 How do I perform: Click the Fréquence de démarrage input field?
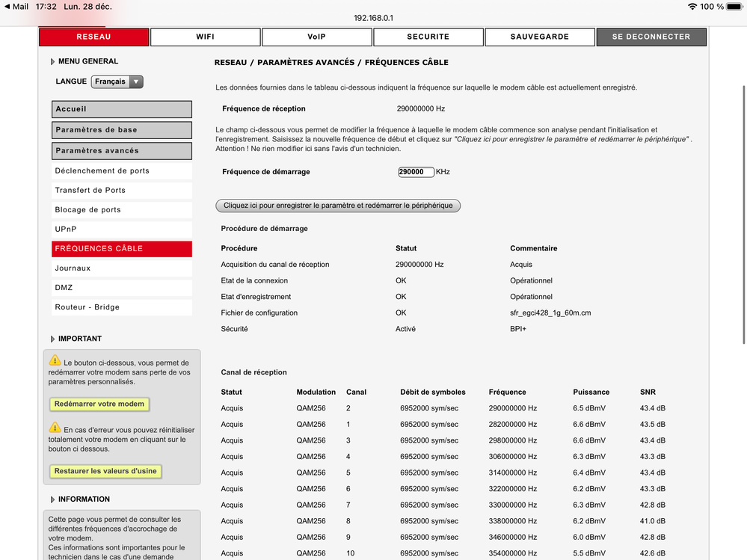(x=416, y=171)
